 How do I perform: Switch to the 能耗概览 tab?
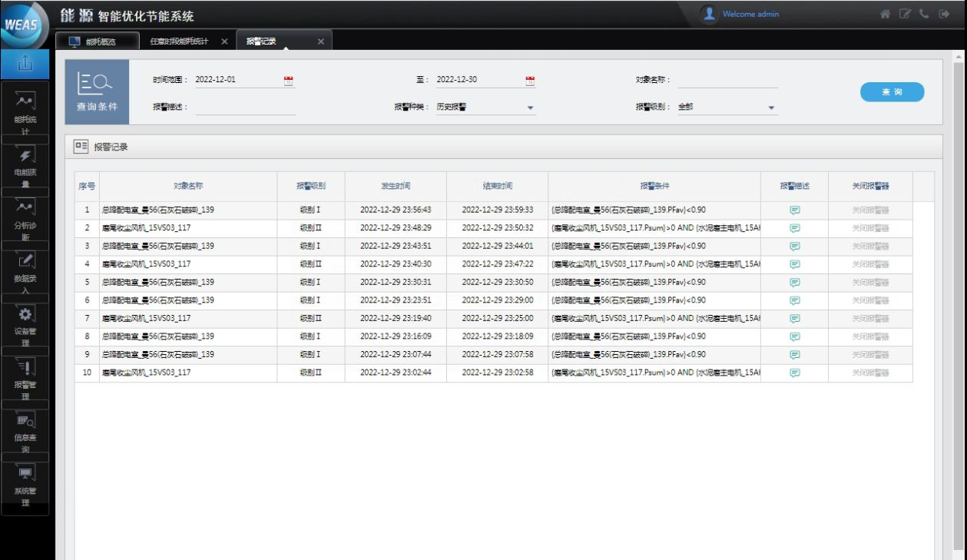point(98,41)
